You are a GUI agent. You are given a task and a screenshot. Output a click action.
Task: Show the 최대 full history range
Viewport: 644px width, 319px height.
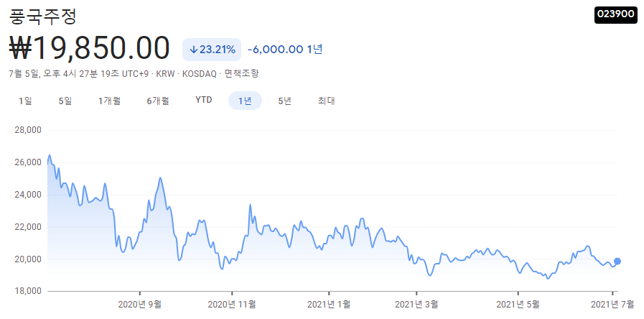pos(326,101)
